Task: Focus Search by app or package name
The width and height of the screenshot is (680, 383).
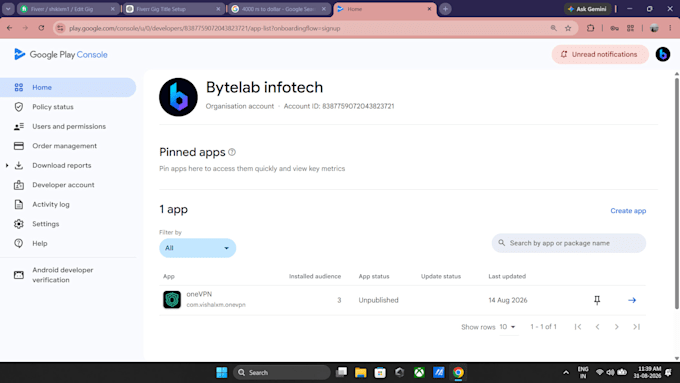Action: coord(569,243)
